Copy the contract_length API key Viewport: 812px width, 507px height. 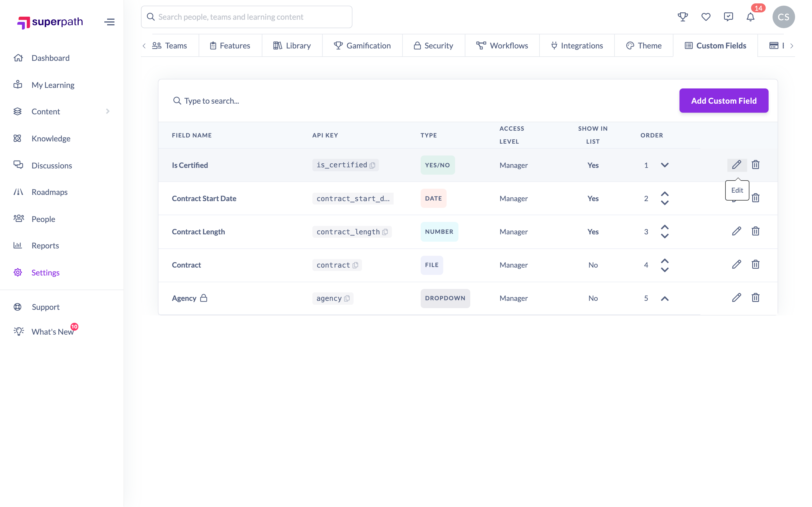385,232
